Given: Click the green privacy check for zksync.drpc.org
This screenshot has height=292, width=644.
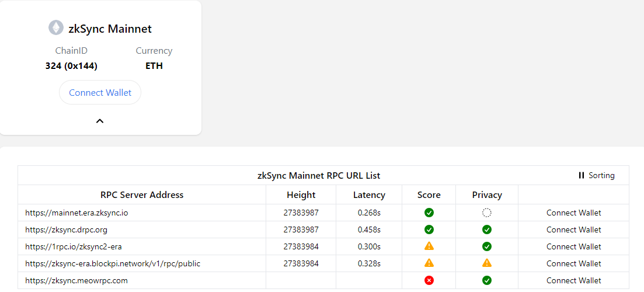Looking at the screenshot, I should point(487,230).
